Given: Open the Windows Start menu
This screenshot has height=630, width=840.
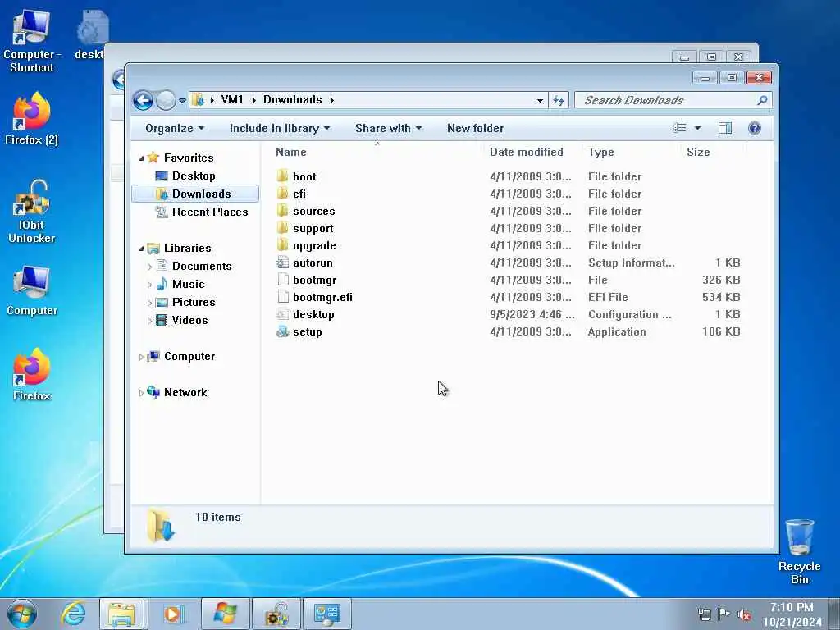Looking at the screenshot, I should click(x=21, y=614).
